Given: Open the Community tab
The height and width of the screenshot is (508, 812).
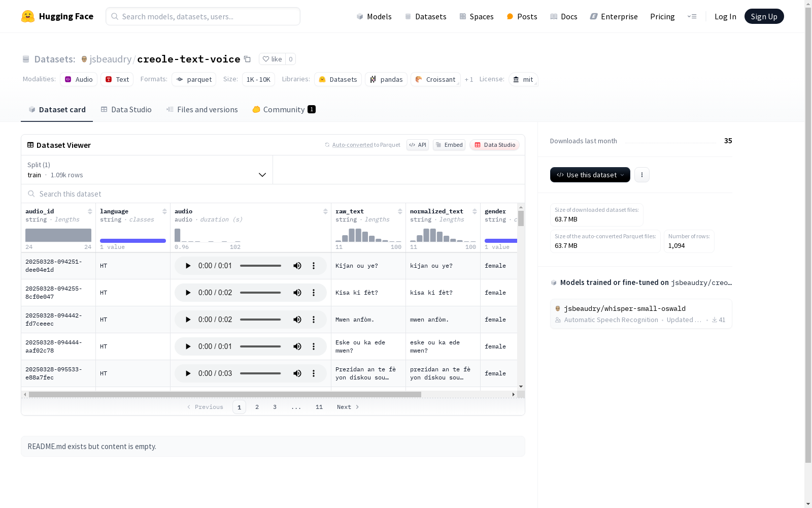Looking at the screenshot, I should (284, 110).
